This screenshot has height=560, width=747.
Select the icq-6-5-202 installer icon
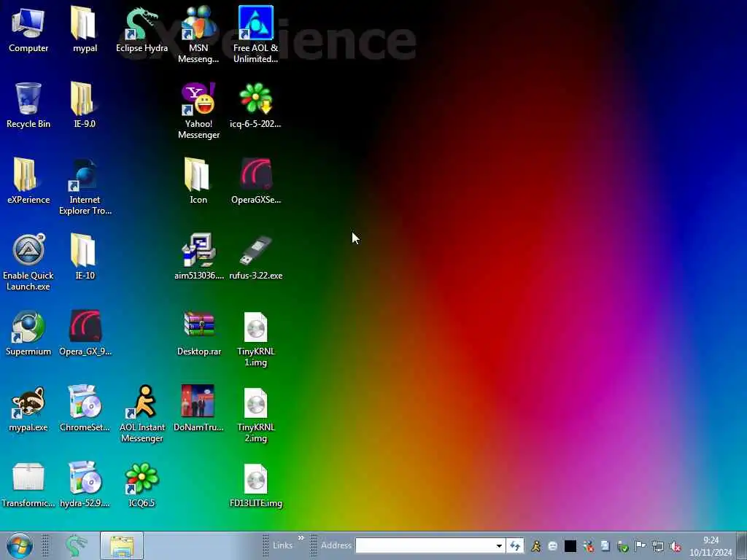[255, 106]
